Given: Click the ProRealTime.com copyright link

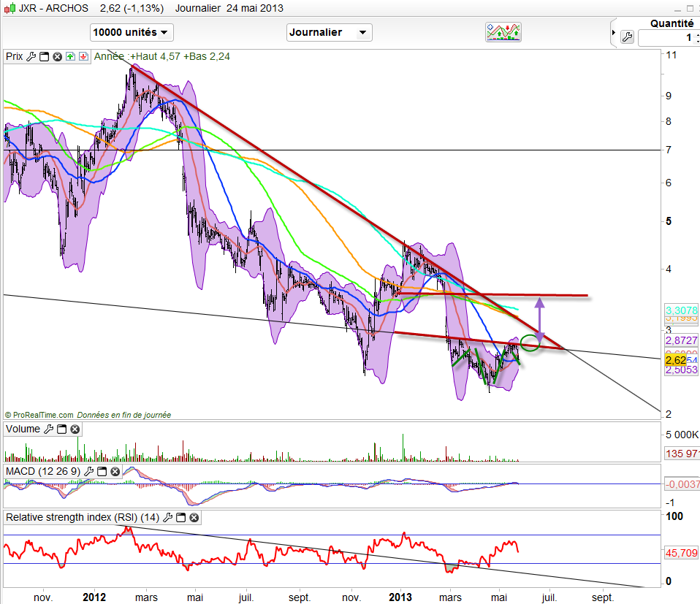Looking at the screenshot, I should point(41,415).
